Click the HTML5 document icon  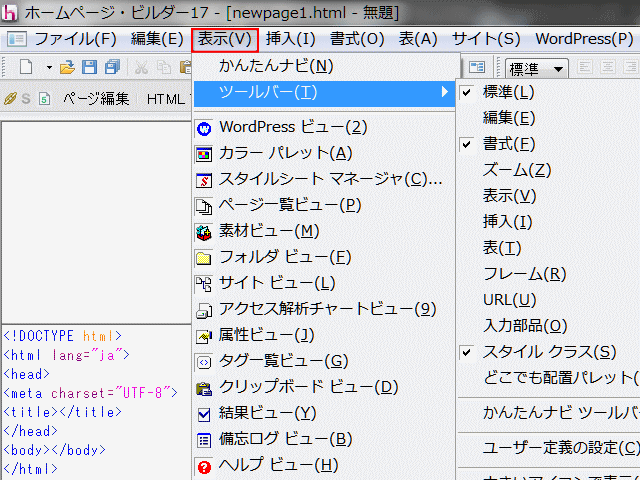point(44,98)
